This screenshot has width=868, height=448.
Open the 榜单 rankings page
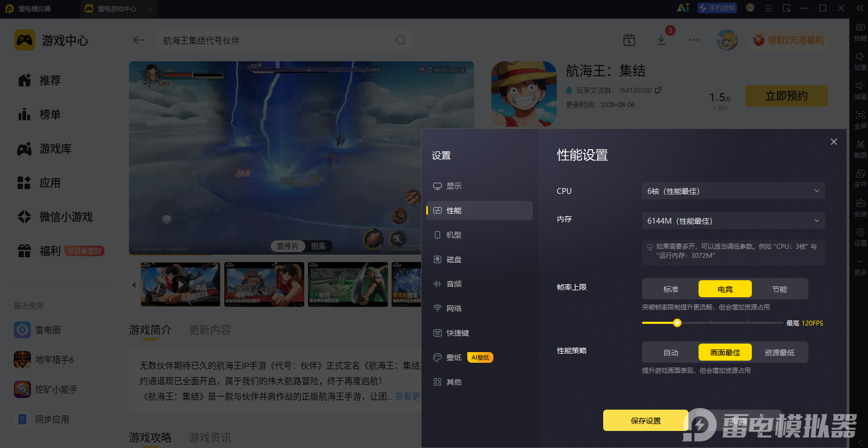(39, 115)
